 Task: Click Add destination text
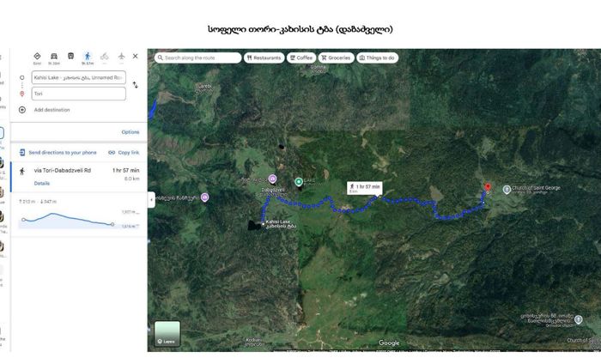click(52, 110)
